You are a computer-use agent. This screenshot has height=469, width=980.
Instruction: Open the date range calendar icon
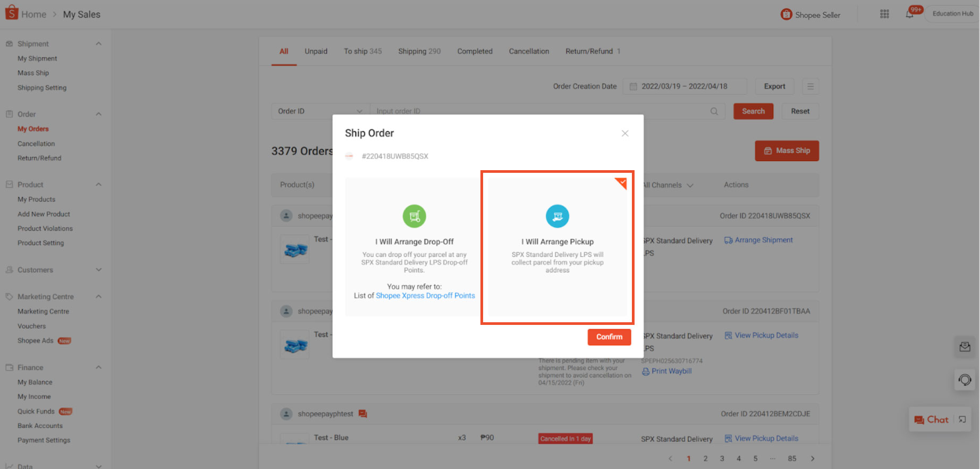tap(633, 87)
